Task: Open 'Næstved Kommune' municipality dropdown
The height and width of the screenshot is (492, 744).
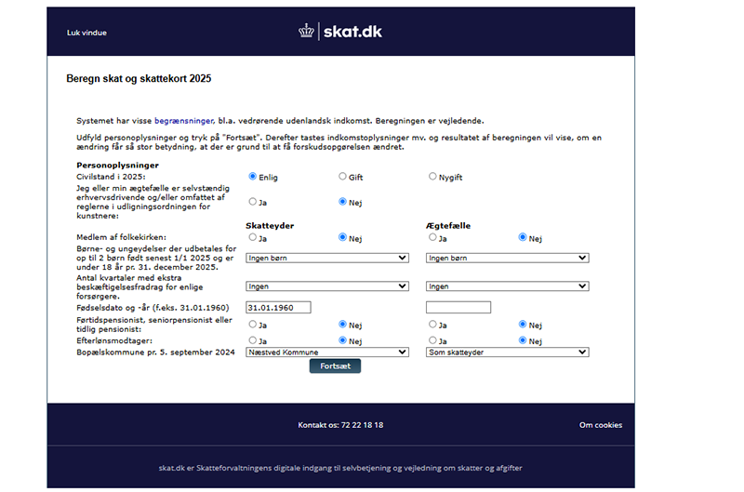Action: click(327, 352)
